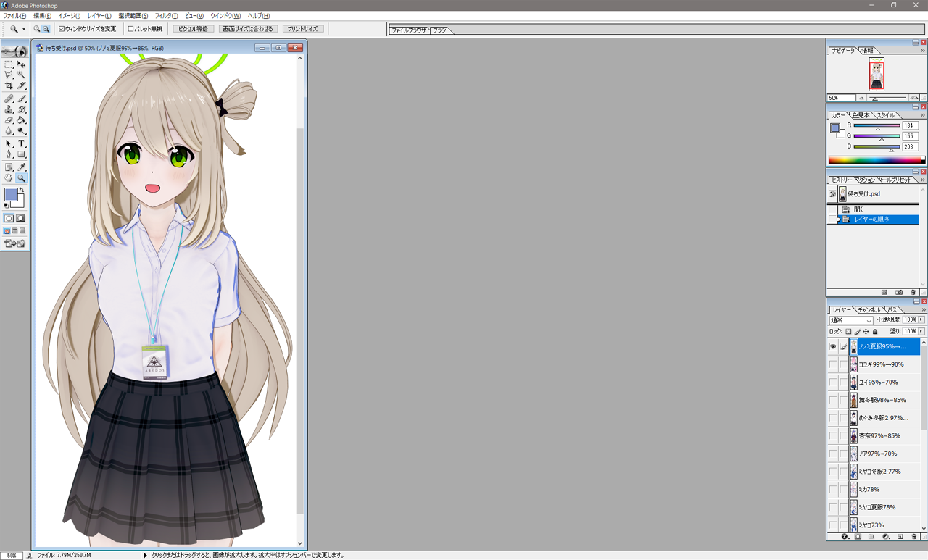
Task: Select the Rectangular Marquee tool
Action: coord(9,64)
